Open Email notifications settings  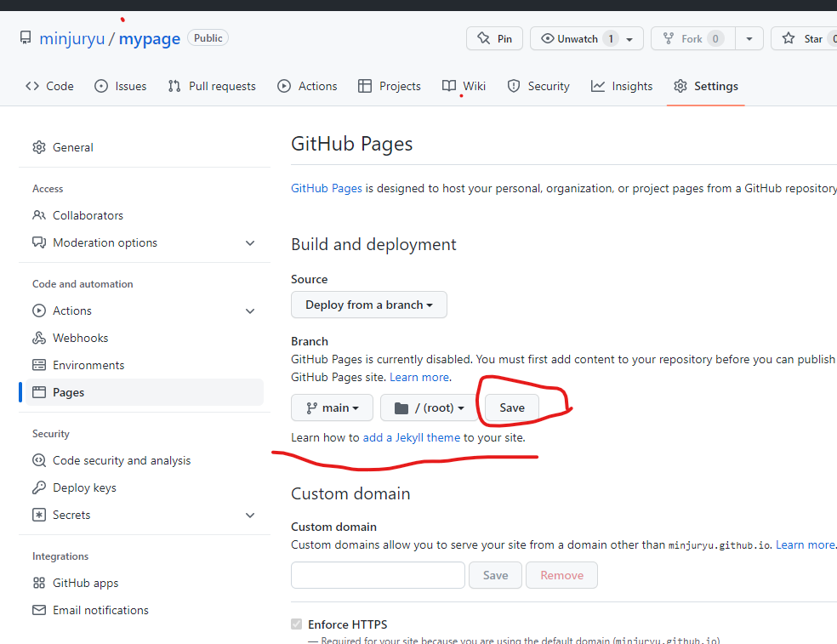[144, 610]
